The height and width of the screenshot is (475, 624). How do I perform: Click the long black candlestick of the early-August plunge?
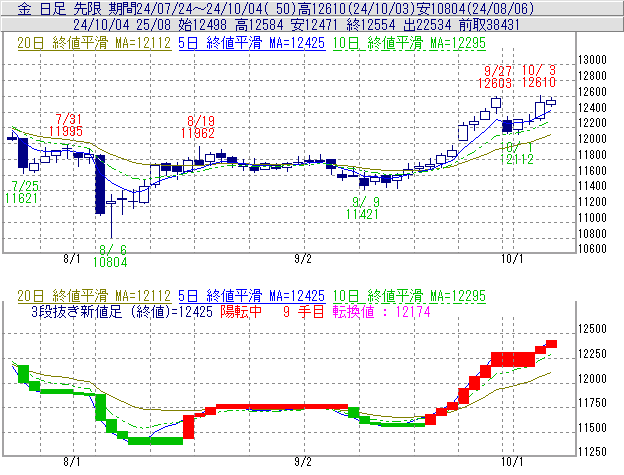click(100, 184)
